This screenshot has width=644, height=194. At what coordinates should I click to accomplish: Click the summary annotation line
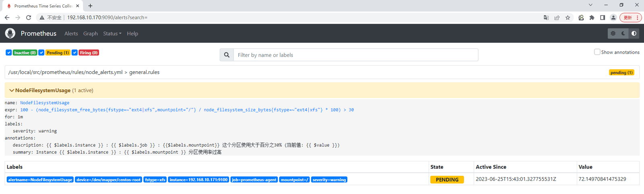tap(117, 152)
